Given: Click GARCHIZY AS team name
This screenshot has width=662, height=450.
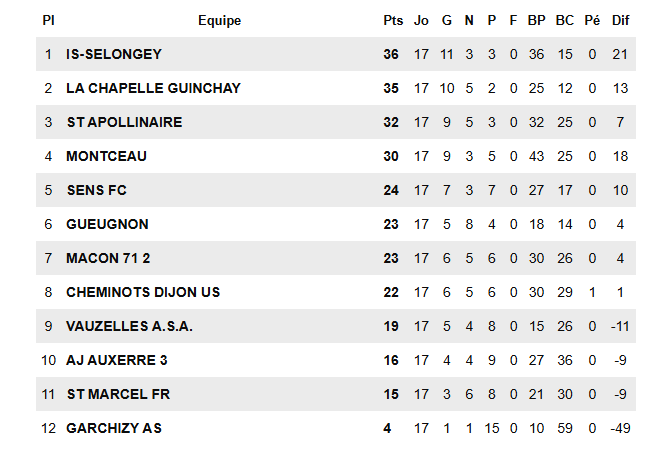Looking at the screenshot, I should [x=114, y=428].
